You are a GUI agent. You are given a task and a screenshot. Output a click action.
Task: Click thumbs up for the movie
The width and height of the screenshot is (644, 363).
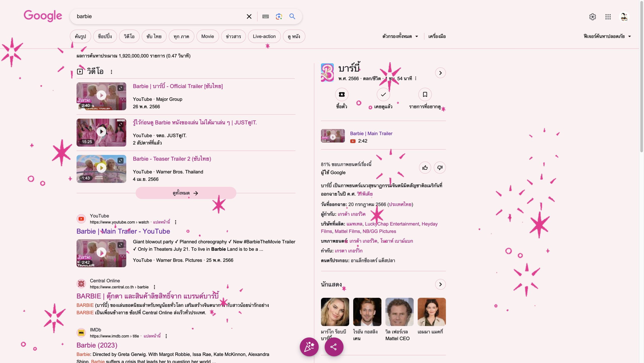425,168
